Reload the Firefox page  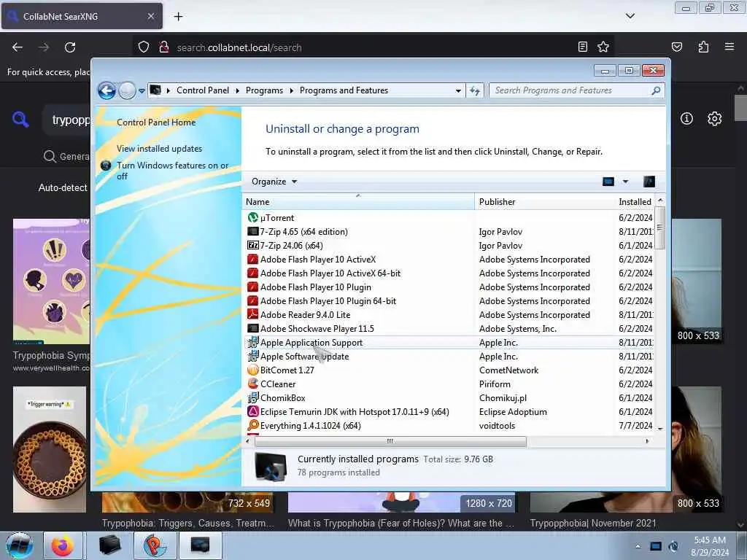click(70, 47)
